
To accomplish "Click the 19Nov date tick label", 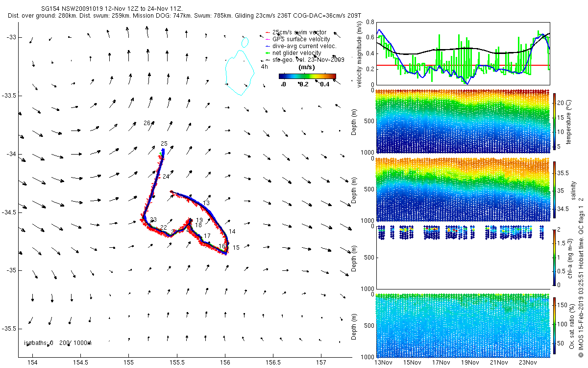I will click(470, 363).
